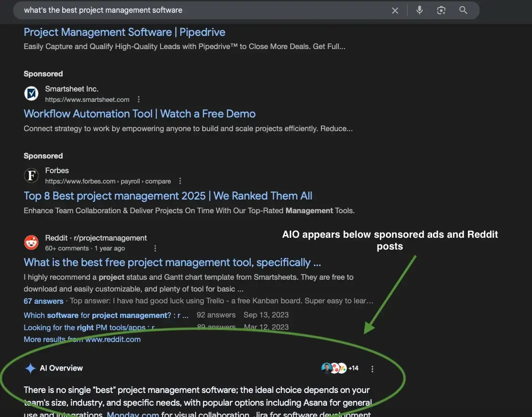532x417 pixels.
Task: Click the Sep 13, 2023 date text
Action: [266, 315]
